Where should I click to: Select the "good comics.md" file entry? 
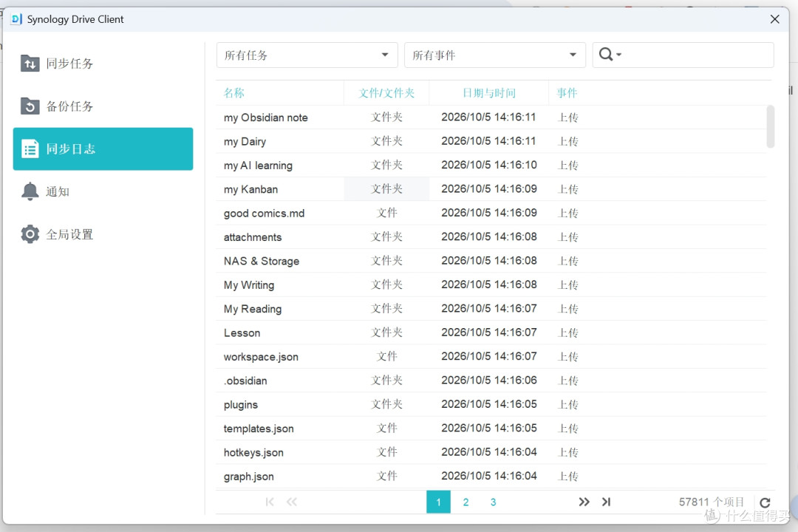[x=491, y=214]
